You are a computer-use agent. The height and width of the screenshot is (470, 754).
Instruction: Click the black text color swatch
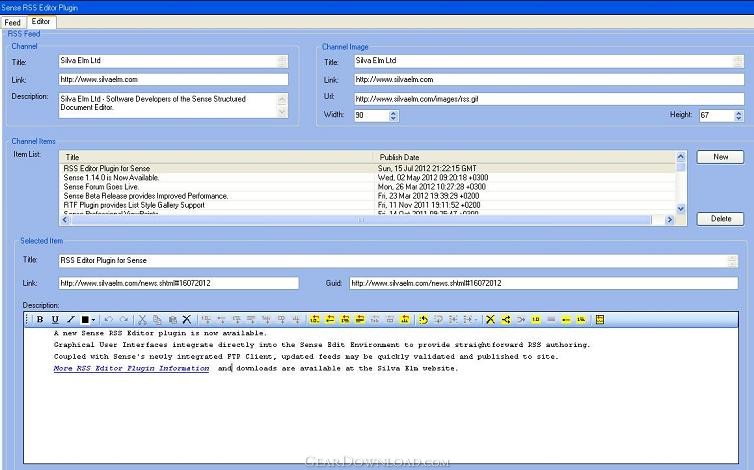pyautogui.click(x=85, y=319)
